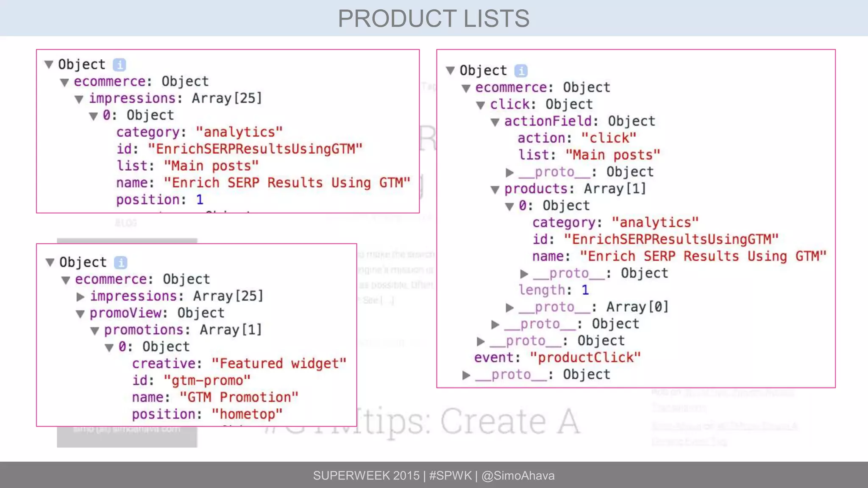This screenshot has height=488, width=868.
Task: Click info icon beside bottom-left Object
Action: click(x=121, y=263)
